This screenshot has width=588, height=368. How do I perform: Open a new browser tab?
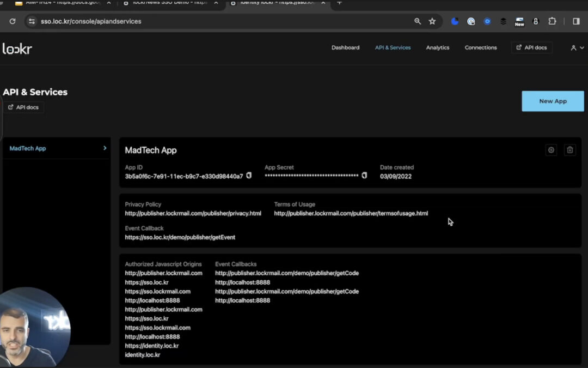[339, 3]
